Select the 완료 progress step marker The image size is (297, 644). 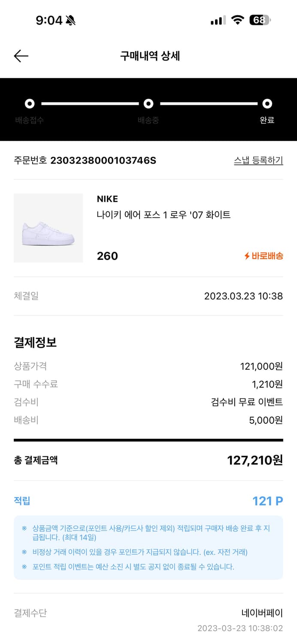click(x=267, y=103)
